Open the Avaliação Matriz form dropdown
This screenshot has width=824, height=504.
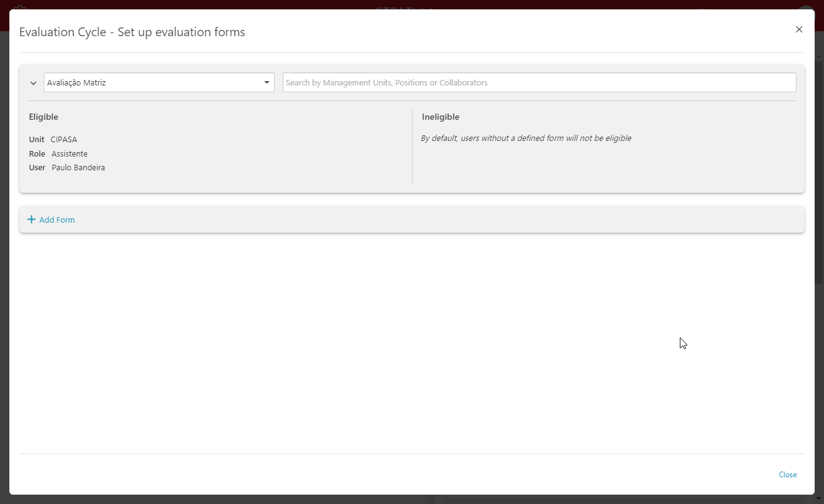[x=153, y=82]
